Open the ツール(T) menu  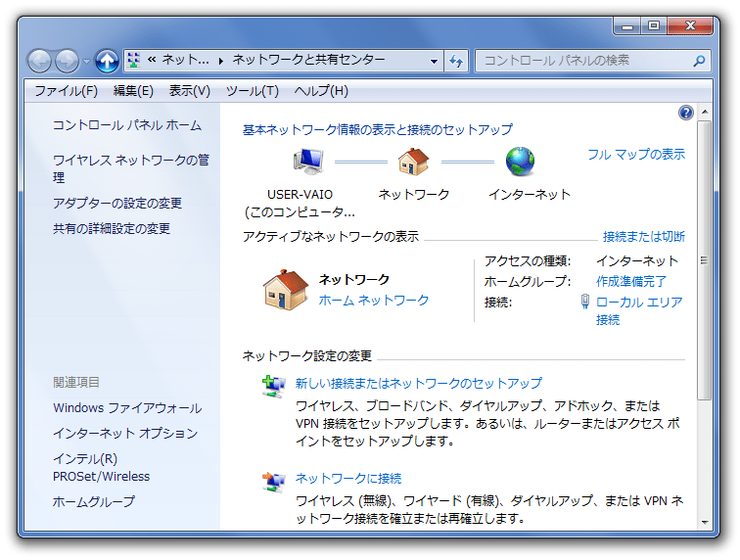252,90
